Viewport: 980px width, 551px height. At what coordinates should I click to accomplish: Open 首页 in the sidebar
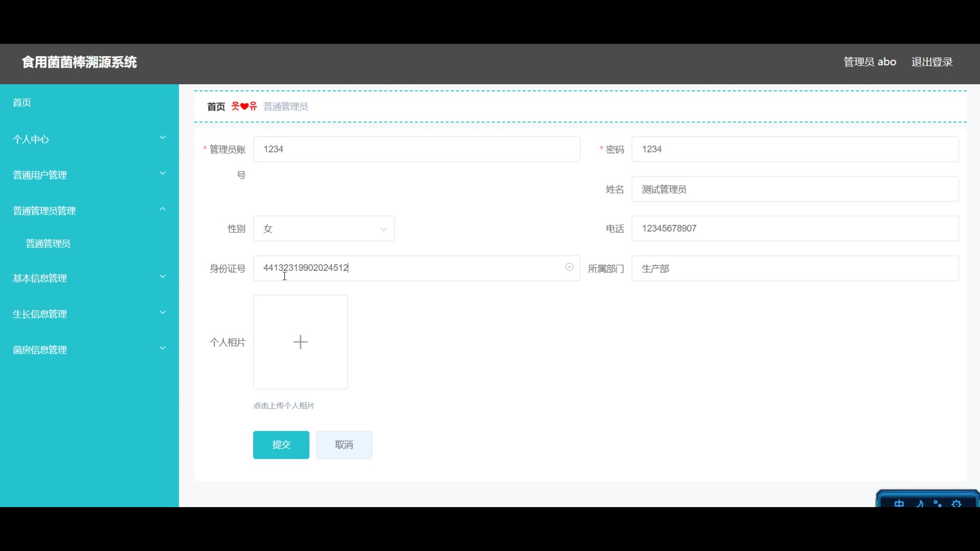[22, 103]
